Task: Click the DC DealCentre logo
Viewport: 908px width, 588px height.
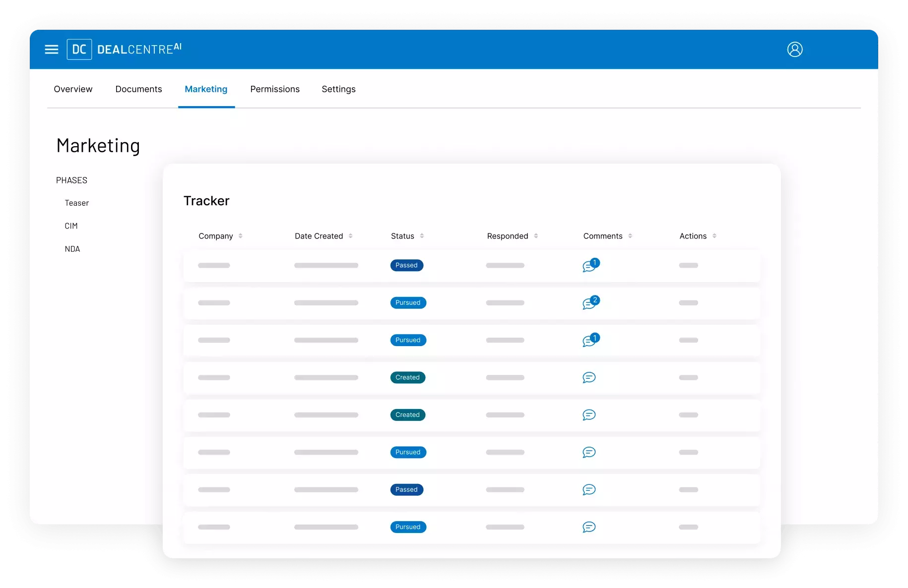Action: click(124, 50)
